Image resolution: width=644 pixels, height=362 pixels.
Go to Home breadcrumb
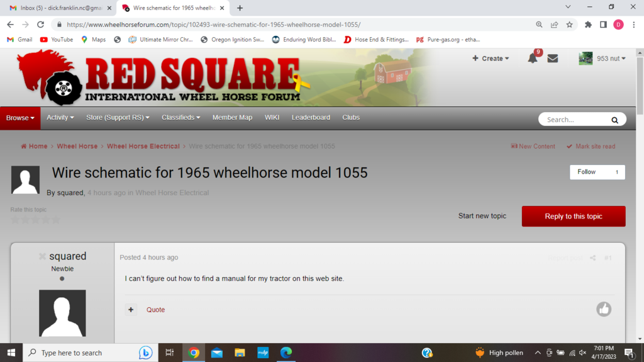(34, 147)
